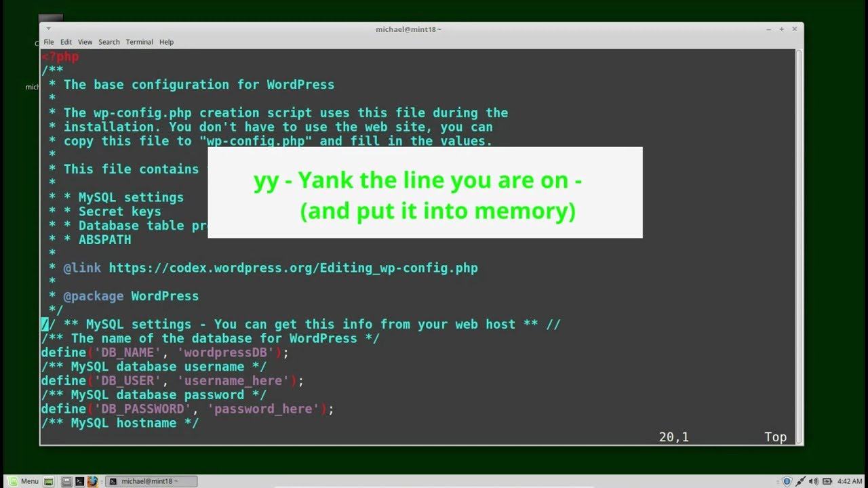Image resolution: width=868 pixels, height=488 pixels.
Task: Minimize the terminal window
Action: [768, 29]
